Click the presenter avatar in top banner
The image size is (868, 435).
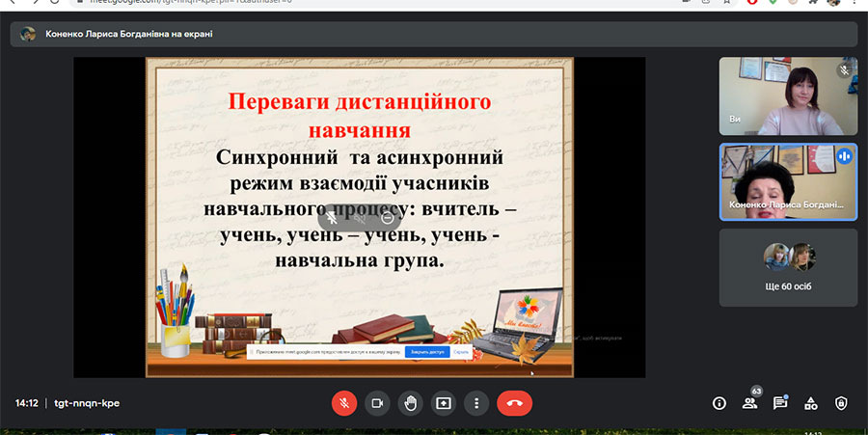click(x=28, y=34)
